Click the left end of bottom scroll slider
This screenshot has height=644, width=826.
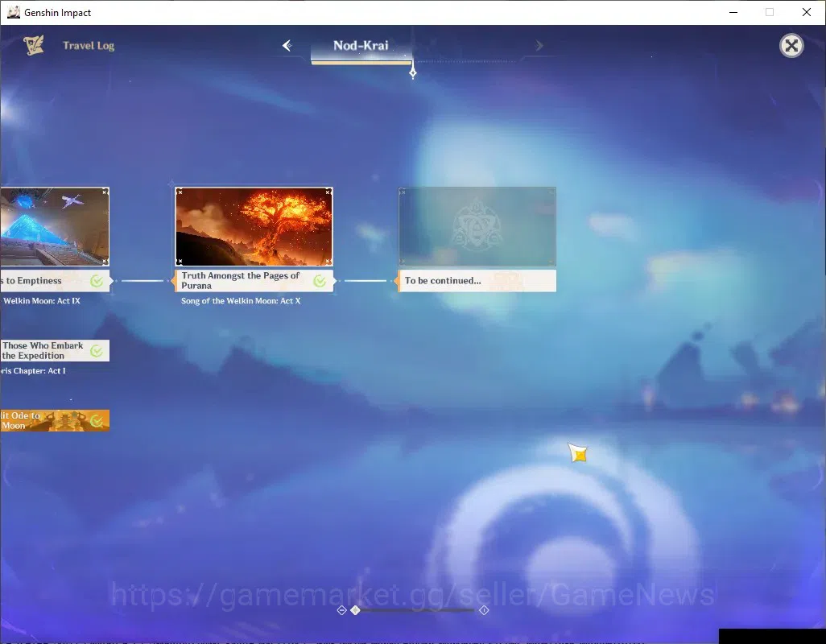point(341,610)
